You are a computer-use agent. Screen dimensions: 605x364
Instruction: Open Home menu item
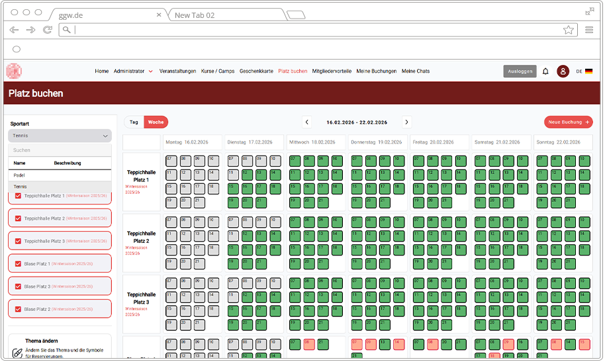102,71
